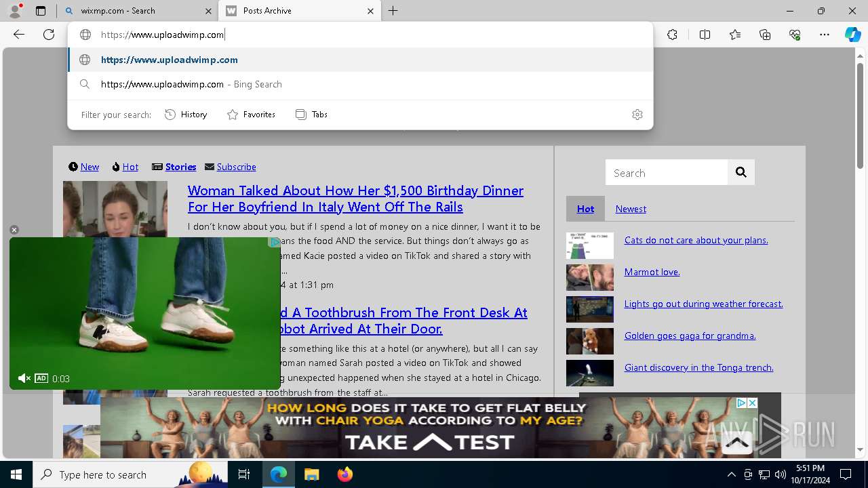Open the Windows Start menu
Image resolution: width=868 pixels, height=488 pixels.
pos(16,474)
